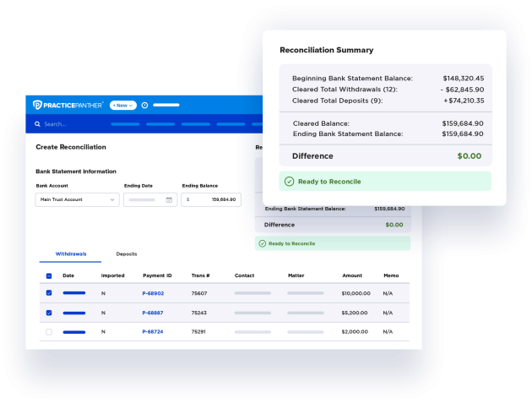The image size is (532, 403).
Task: Click the timer clock icon in header
Action: [x=144, y=106]
